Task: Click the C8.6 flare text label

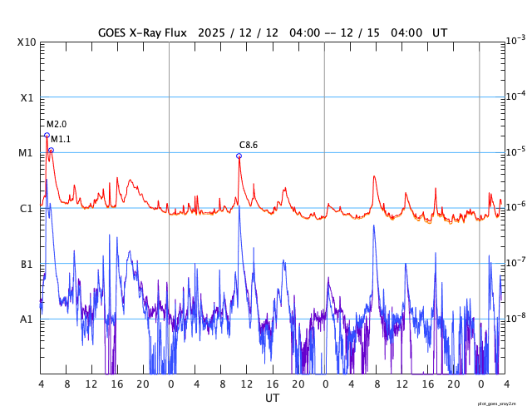Action: pyautogui.click(x=249, y=145)
